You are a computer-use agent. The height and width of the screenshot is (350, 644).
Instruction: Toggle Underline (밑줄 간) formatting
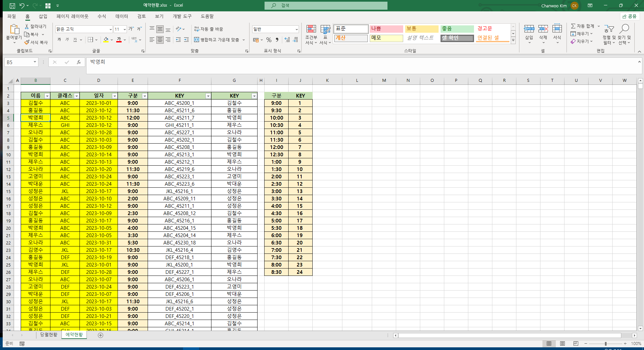click(75, 40)
